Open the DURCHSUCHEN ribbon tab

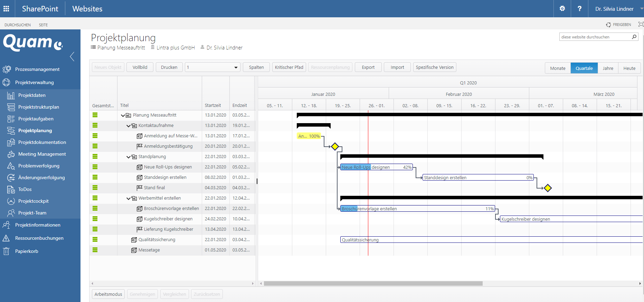[18, 25]
